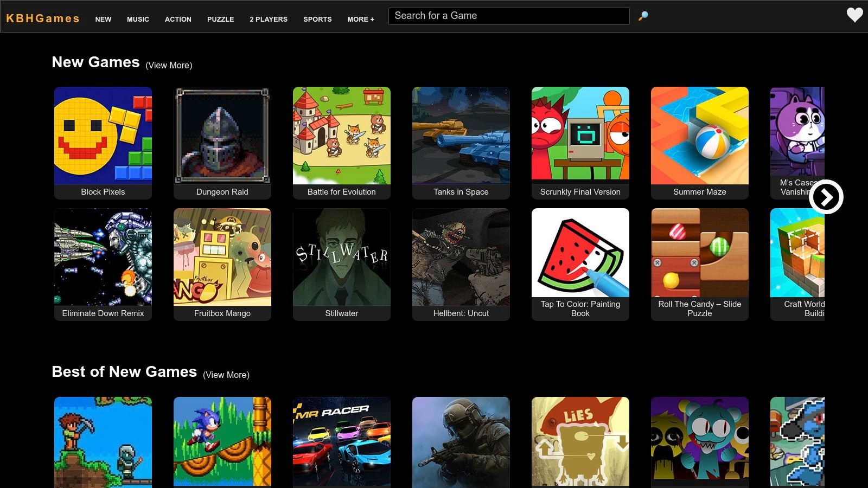Open the Tanks in Space thumbnail

point(461,136)
